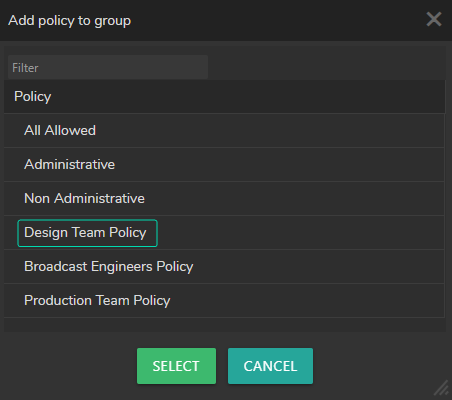Select Production Team Policy entry
Viewport: 452px width, 400px height.
pos(224,301)
